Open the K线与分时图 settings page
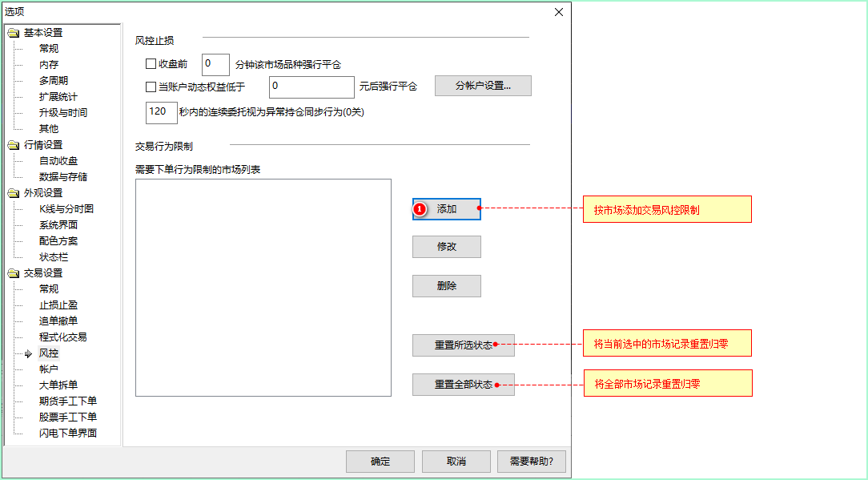The width and height of the screenshot is (868, 480). point(66,209)
